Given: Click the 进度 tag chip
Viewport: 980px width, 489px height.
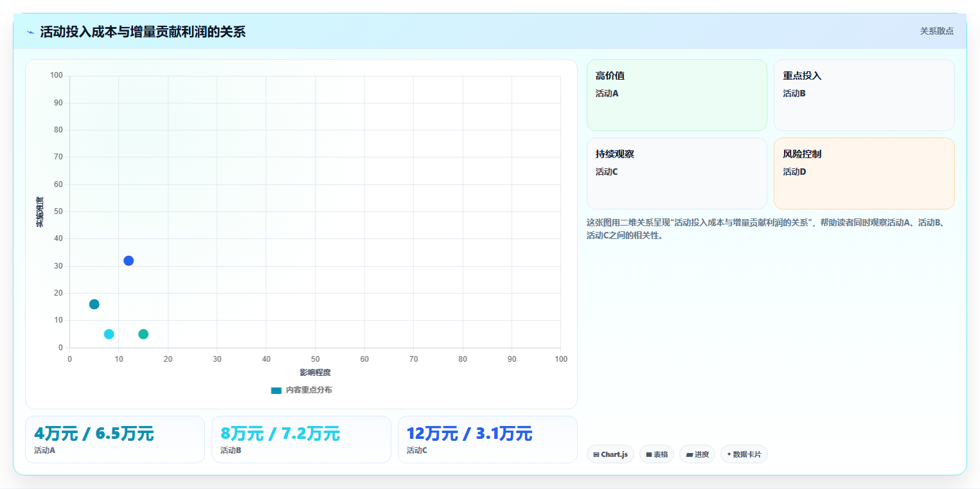Looking at the screenshot, I should pos(697,454).
